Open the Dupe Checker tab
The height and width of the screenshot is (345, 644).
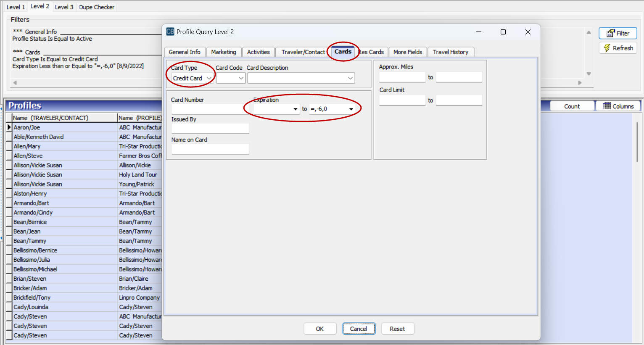tap(97, 7)
